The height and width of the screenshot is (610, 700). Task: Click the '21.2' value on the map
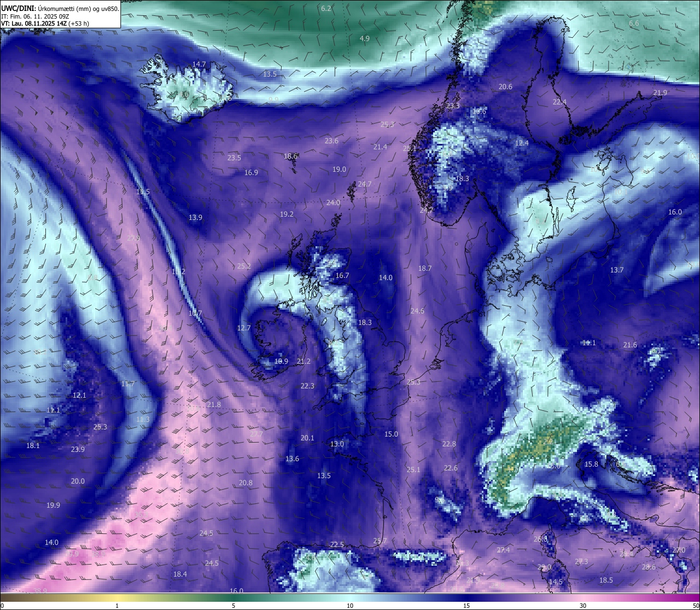tap(304, 361)
